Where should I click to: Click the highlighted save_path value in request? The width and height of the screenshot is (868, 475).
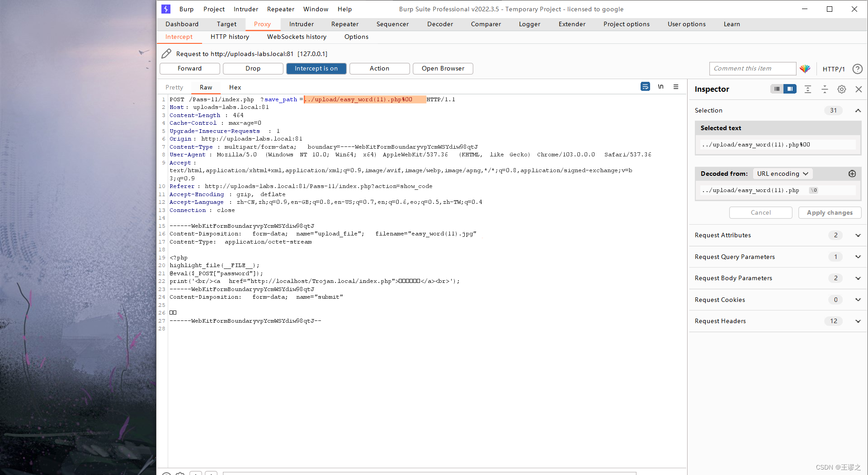pyautogui.click(x=364, y=99)
